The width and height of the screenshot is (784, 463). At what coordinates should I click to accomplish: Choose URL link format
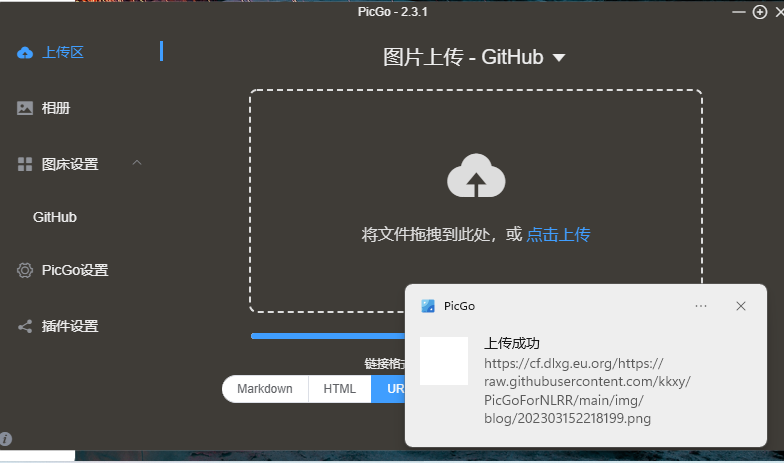(x=388, y=389)
